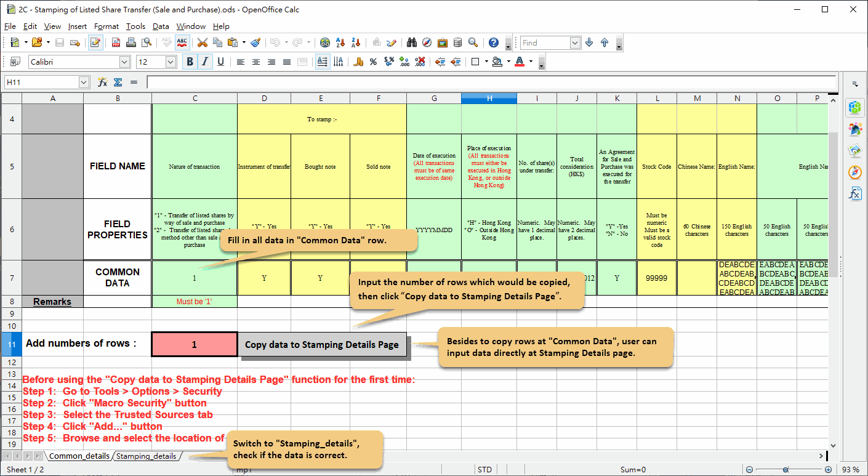The width and height of the screenshot is (868, 476).
Task: Select the pink rows-number cell
Action: 194,344
